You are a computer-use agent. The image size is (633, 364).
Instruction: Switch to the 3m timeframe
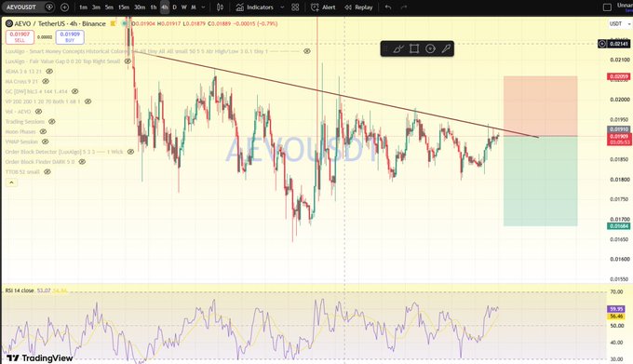coord(96,7)
